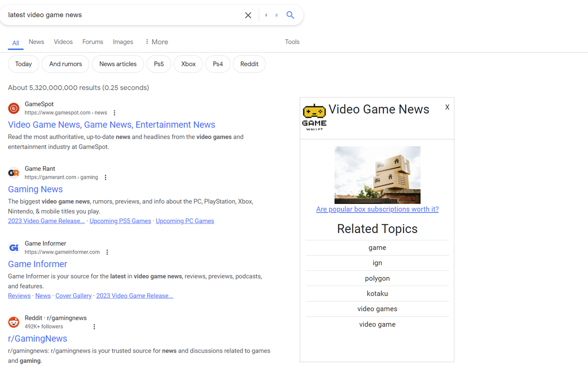588x368 pixels.
Task: Switch to the Forums tab
Action: pos(93,42)
